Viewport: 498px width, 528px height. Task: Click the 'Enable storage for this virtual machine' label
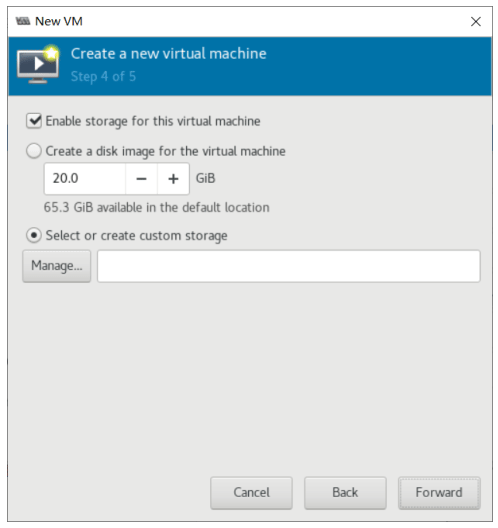click(x=153, y=121)
